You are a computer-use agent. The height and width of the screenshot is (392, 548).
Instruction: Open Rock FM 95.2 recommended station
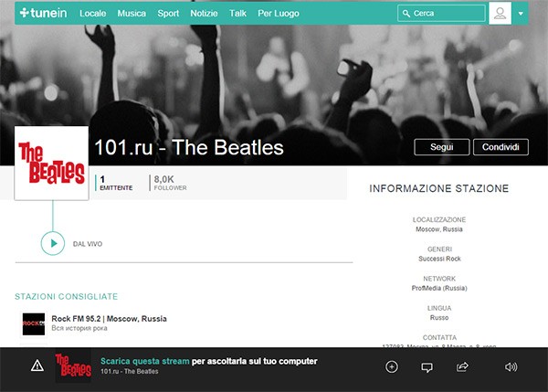pos(109,319)
